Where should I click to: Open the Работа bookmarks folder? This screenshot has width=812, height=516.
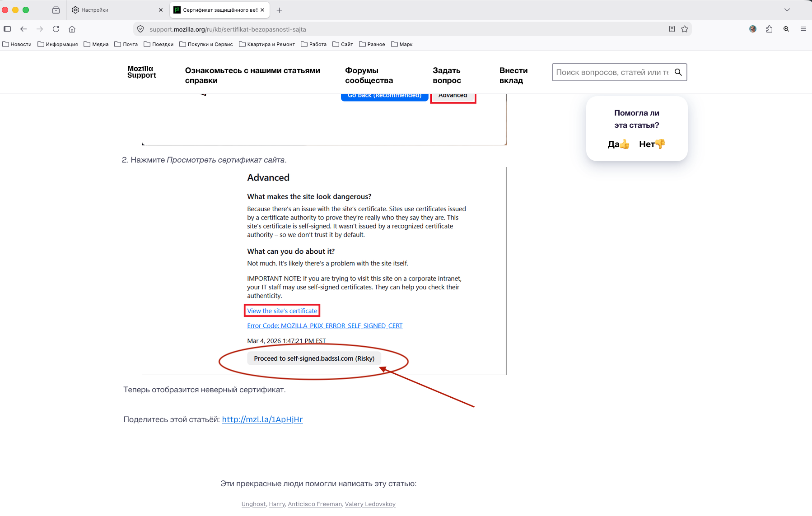314,44
